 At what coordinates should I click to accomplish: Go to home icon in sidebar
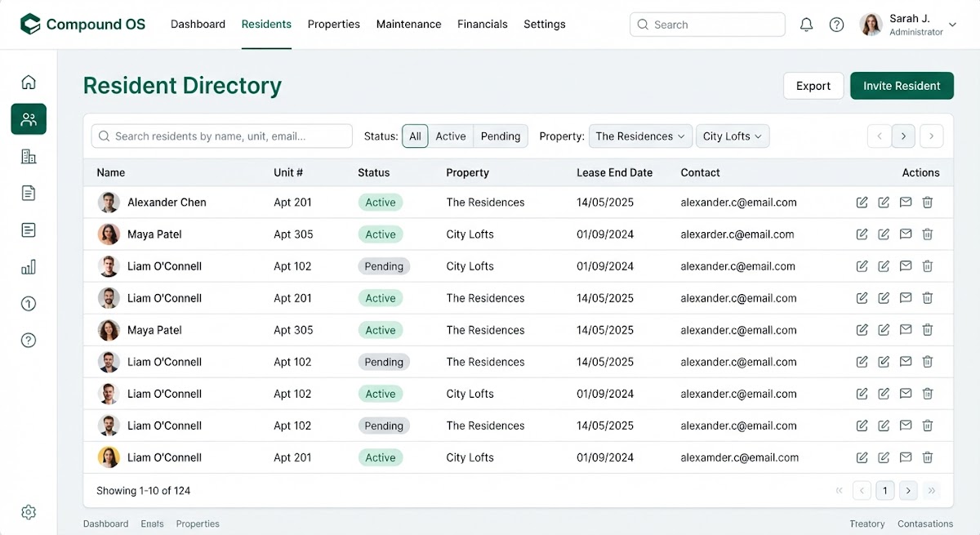coord(29,82)
